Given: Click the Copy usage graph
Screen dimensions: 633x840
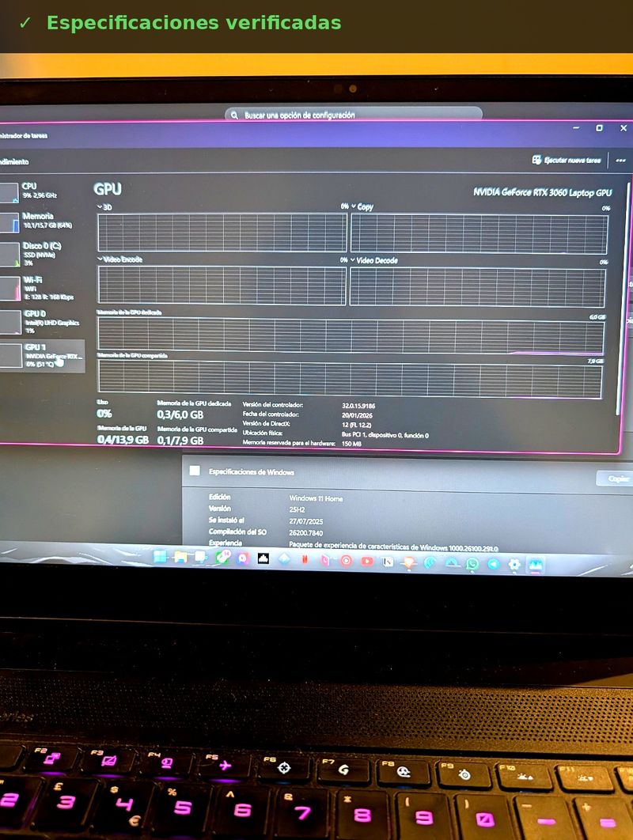Looking at the screenshot, I should tap(479, 234).
